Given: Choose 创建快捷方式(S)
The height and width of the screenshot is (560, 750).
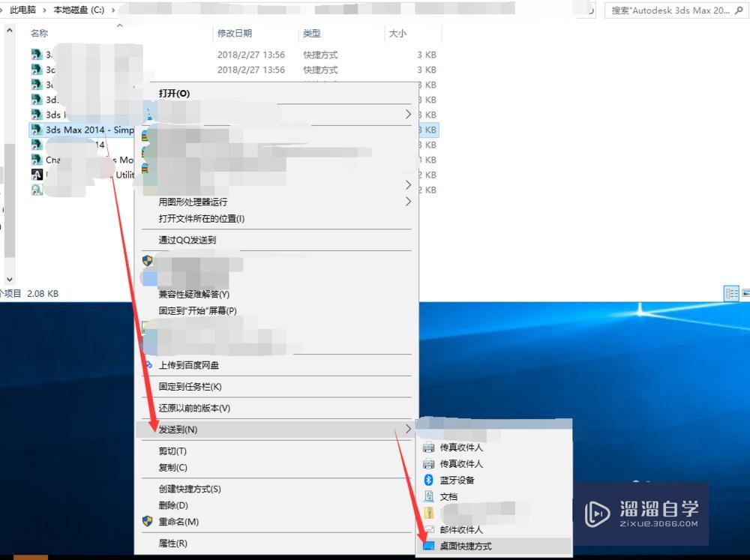Looking at the screenshot, I should (x=190, y=489).
